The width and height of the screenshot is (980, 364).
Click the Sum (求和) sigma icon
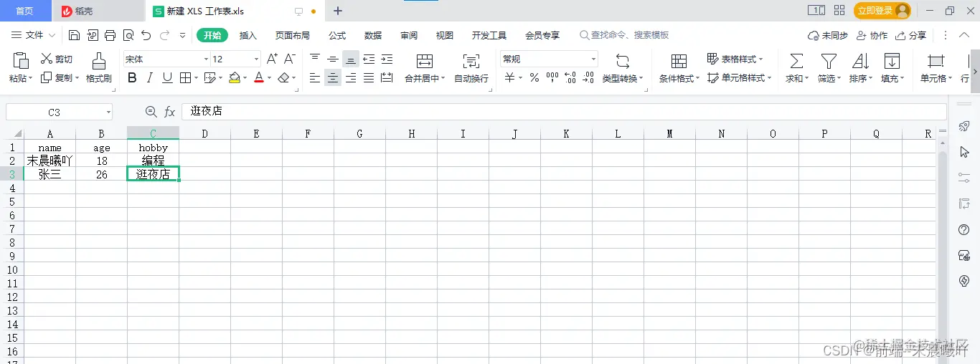point(796,61)
